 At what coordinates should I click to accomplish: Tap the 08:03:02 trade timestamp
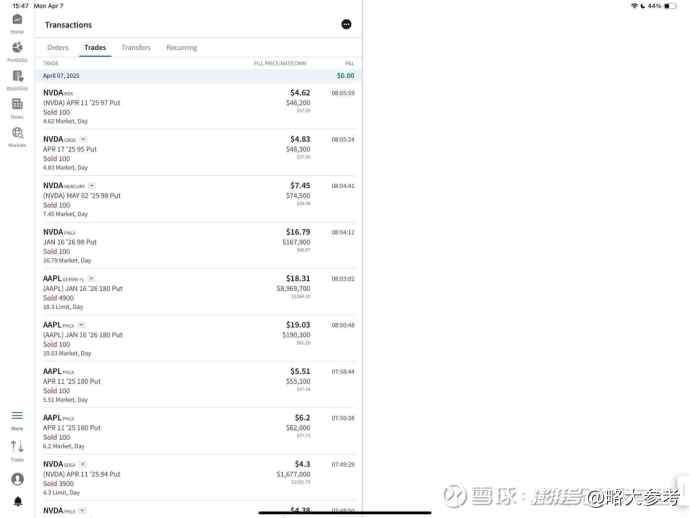pos(343,279)
